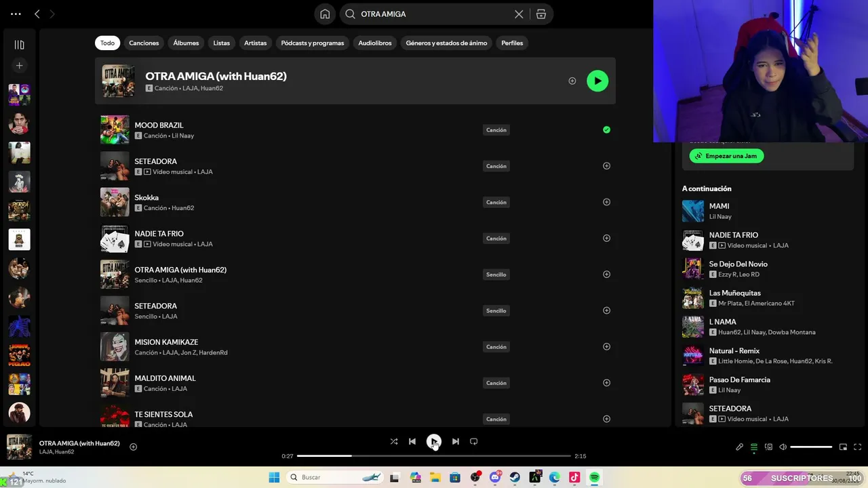Add MALDITO ANIMAL to Liked Songs
Screen dimensions: 868x488
coord(606,383)
